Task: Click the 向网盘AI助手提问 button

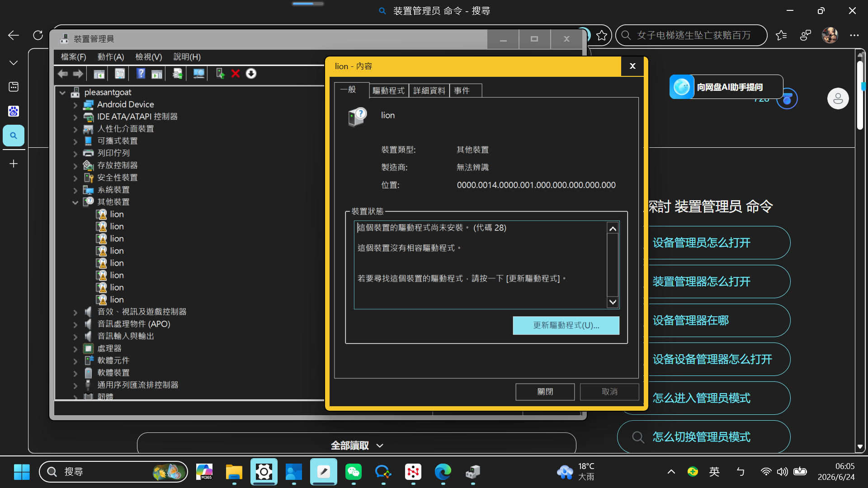Action: pos(726,87)
